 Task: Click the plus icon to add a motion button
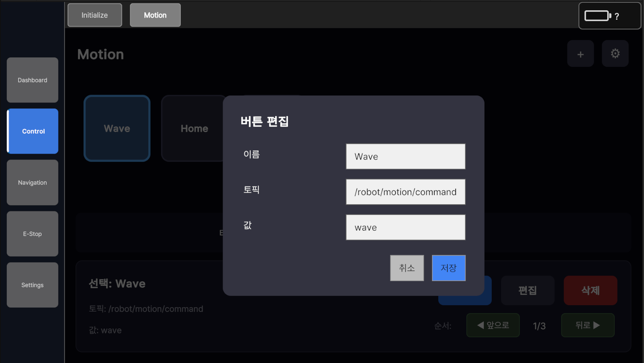[580, 54]
